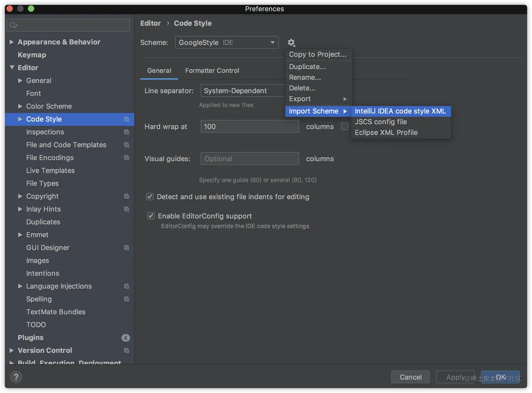This screenshot has width=532, height=393.
Task: Open Duplicates settings
Action: pyautogui.click(x=43, y=222)
